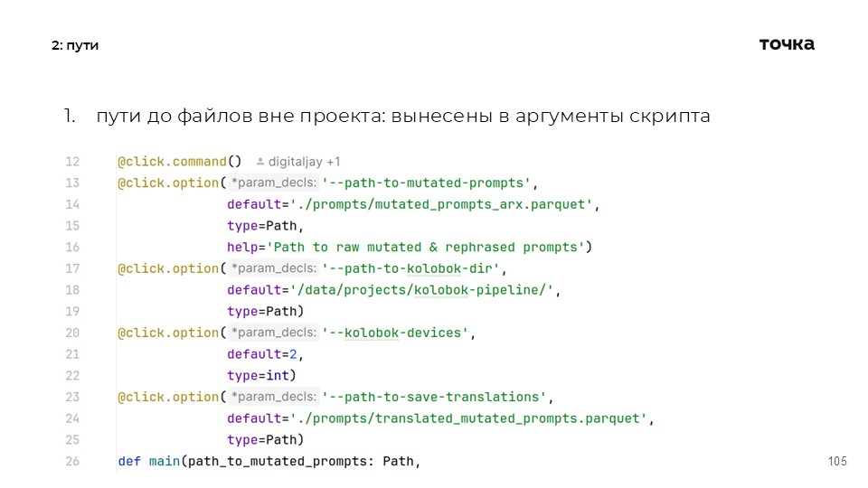
Task: Click the '*param_decls:' hint on line 17
Action: click(274, 268)
